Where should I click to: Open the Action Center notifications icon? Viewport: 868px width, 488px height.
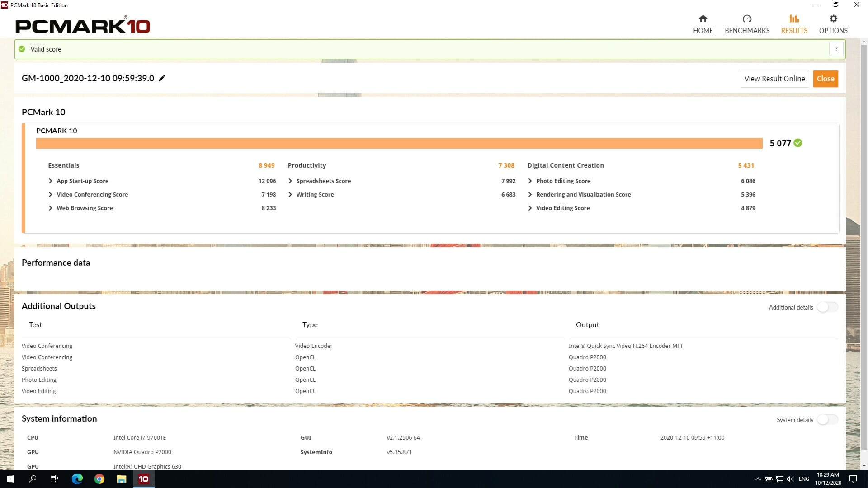point(853,479)
